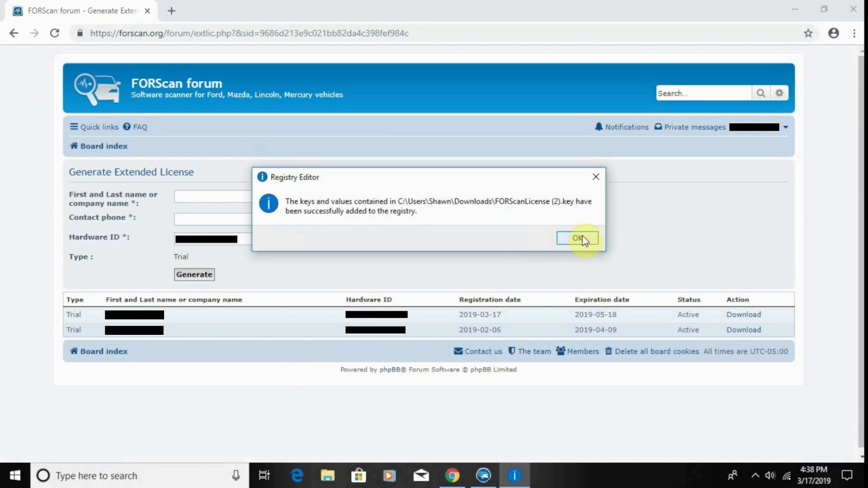
Task: Close the Registry Editor dialog
Action: click(596, 177)
